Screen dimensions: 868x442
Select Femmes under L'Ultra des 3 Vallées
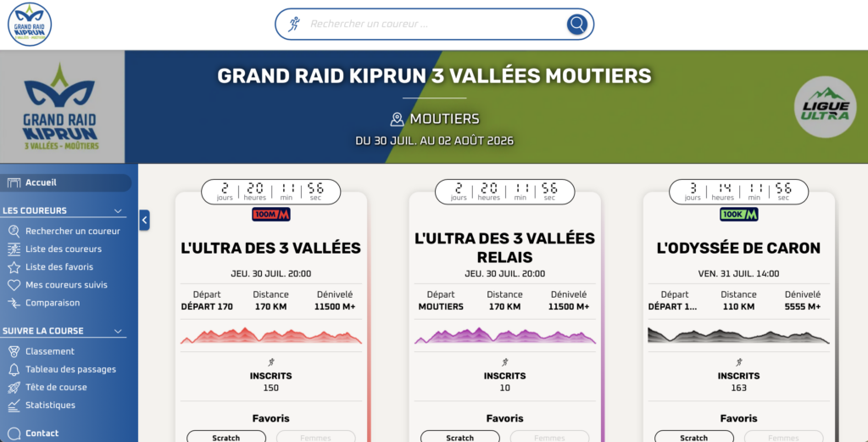(x=315, y=437)
